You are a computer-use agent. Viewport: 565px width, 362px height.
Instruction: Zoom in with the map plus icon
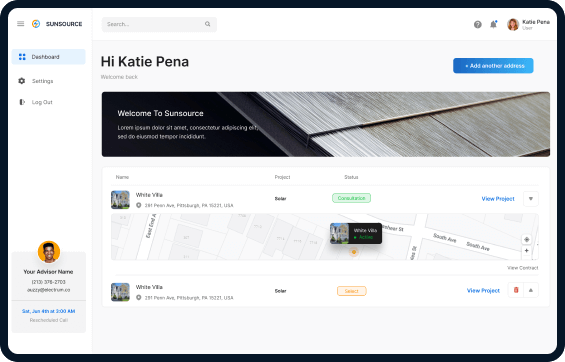526,251
